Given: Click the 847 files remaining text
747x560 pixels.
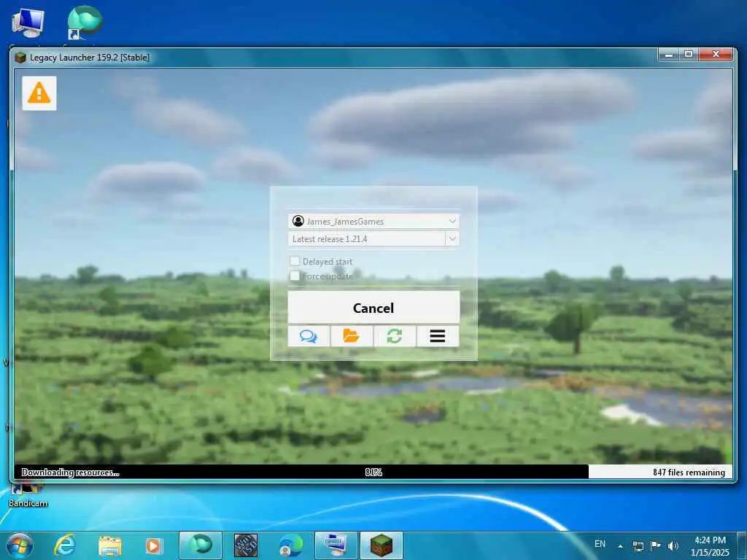Looking at the screenshot, I should click(x=689, y=472).
